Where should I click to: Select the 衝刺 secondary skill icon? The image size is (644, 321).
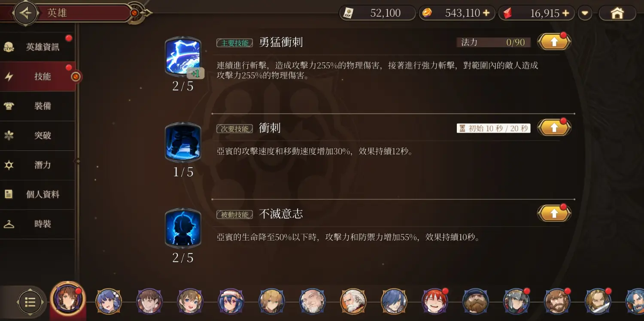click(183, 142)
